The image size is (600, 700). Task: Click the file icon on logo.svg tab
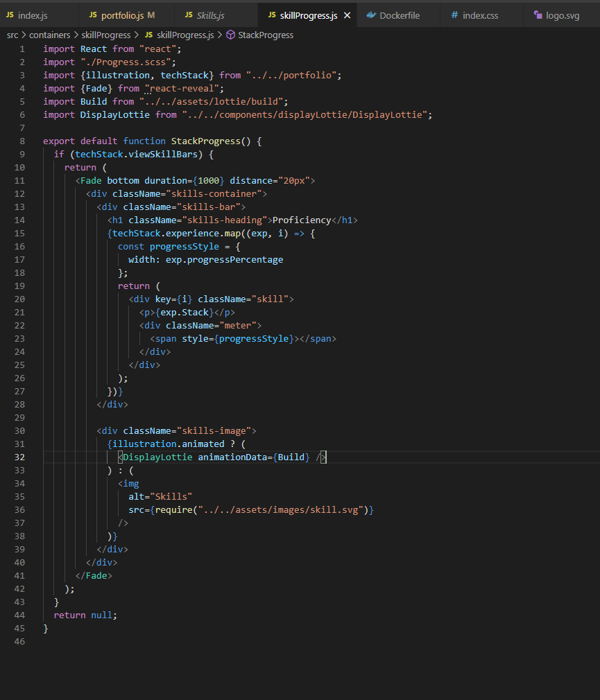point(539,14)
